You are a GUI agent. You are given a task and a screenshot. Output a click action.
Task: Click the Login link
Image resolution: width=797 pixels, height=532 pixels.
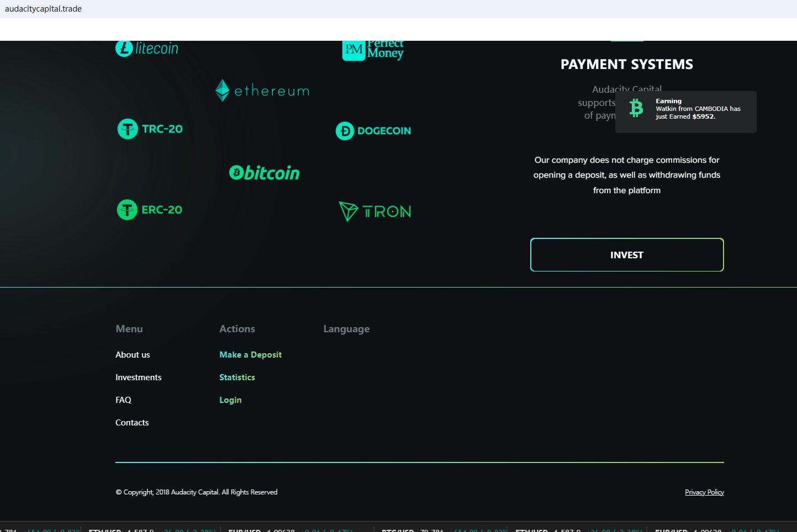tap(230, 400)
